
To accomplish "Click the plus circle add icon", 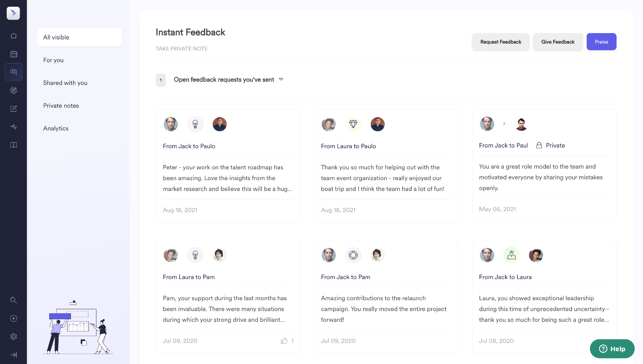I will (x=13, y=318).
